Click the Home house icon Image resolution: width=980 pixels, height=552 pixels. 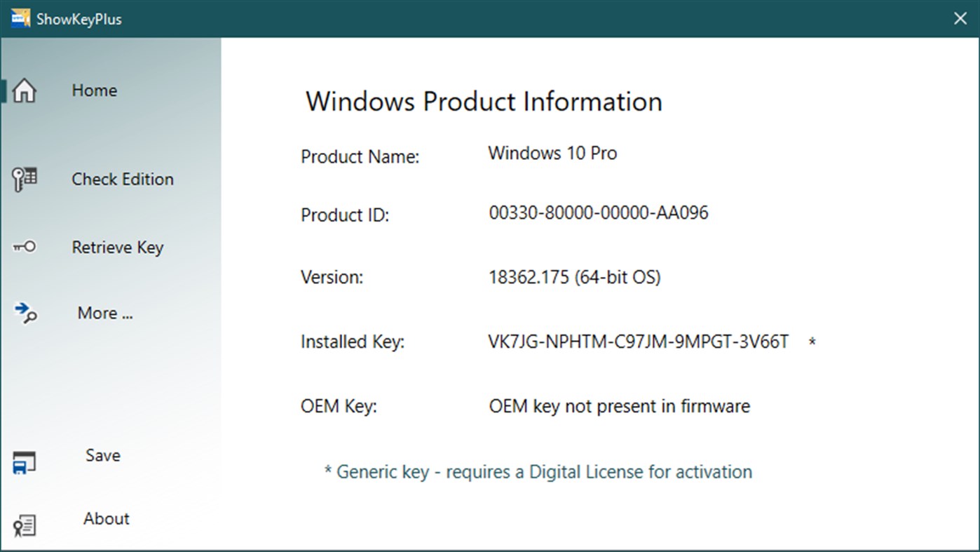tap(25, 90)
